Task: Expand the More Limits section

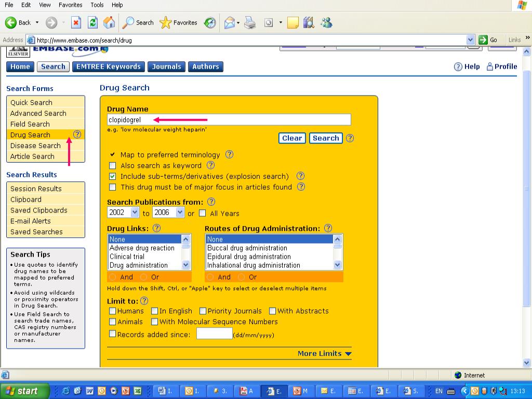Action: pyautogui.click(x=324, y=353)
